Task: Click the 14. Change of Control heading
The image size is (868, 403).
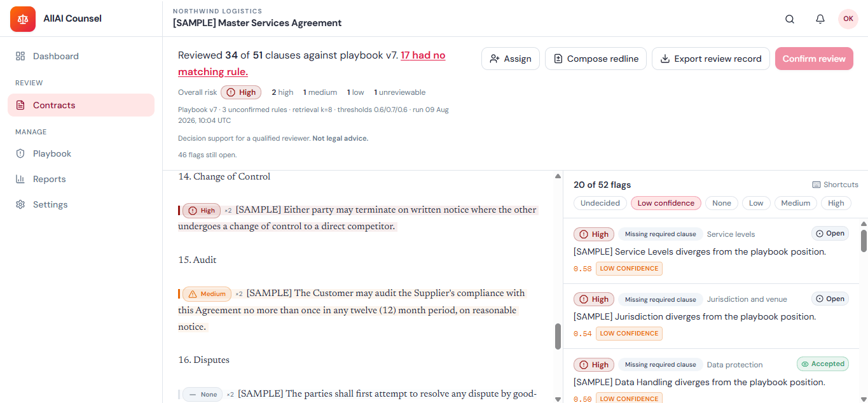Action: (224, 177)
